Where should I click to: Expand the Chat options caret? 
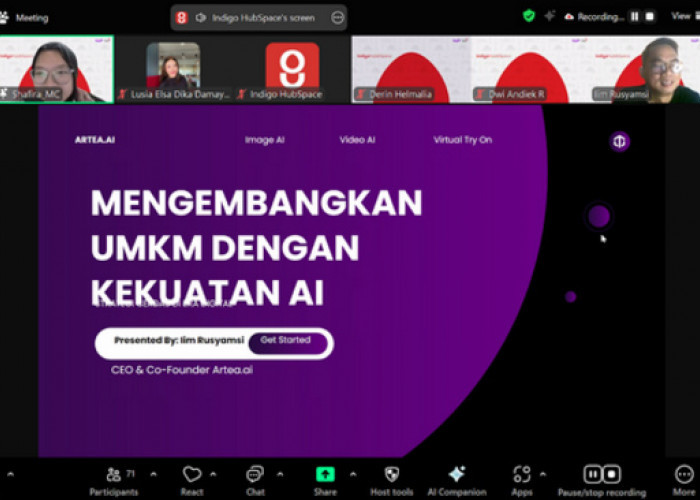(x=280, y=474)
